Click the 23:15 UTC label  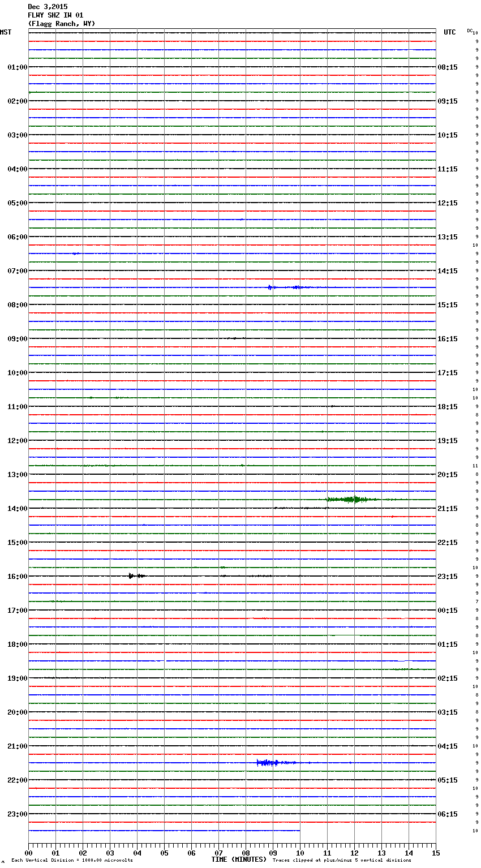pyautogui.click(x=448, y=577)
